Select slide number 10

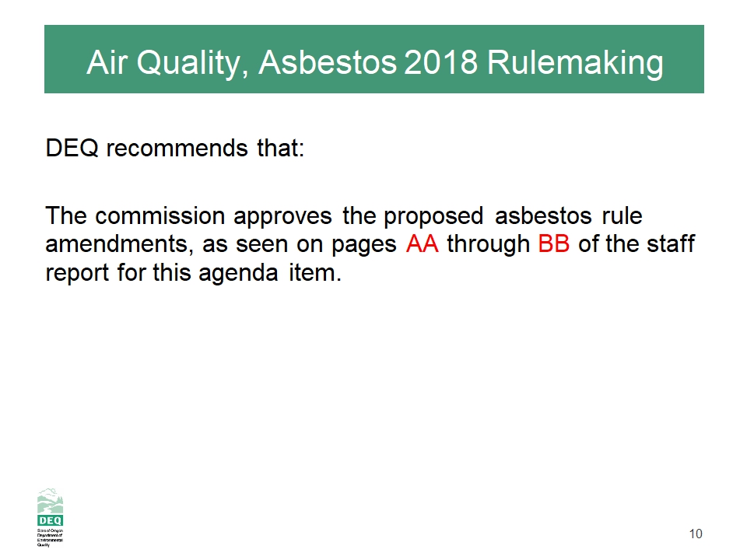point(696,534)
